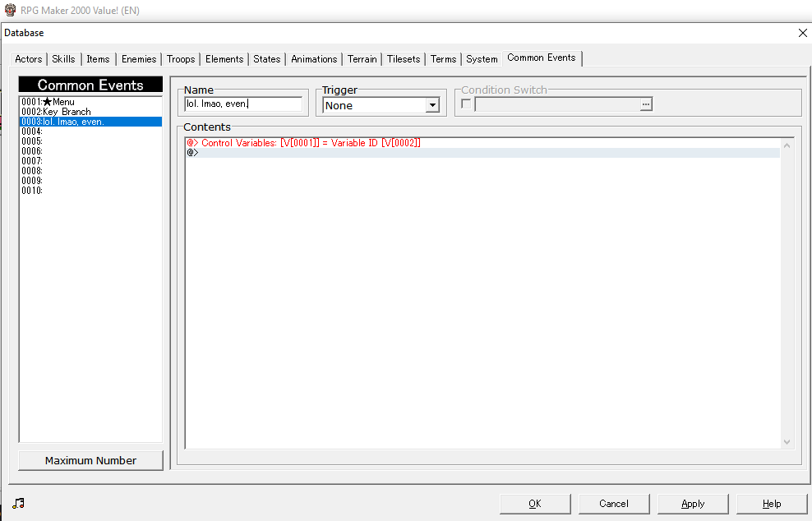Select empty common event 0004
The image size is (812, 521).
point(90,131)
